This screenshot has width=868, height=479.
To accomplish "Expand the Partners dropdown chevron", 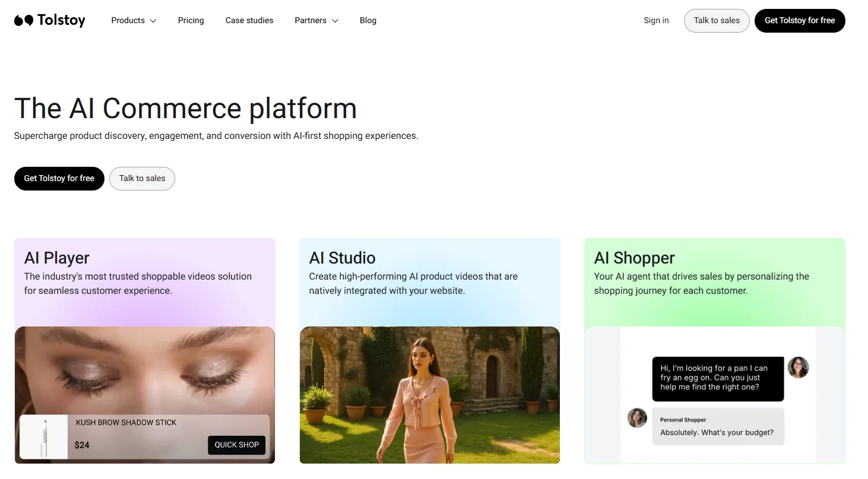I will click(335, 21).
